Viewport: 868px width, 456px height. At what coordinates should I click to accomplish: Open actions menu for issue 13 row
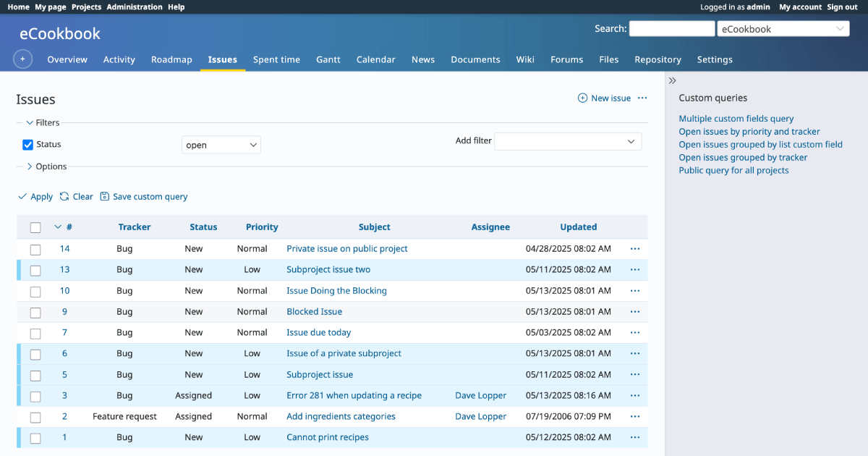635,270
